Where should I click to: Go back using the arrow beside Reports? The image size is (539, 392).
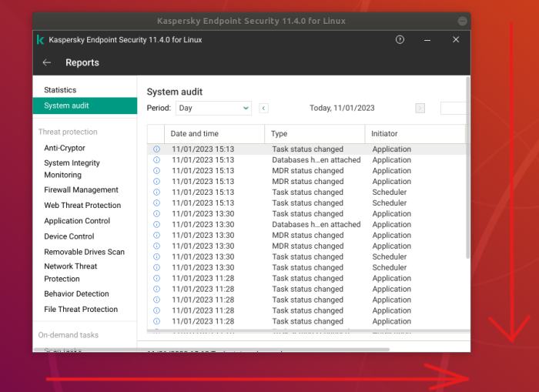point(47,62)
